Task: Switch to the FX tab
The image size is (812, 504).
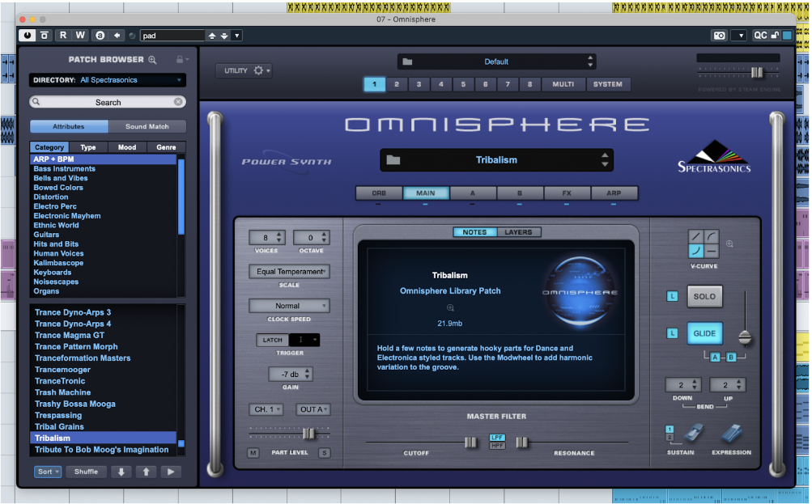Action: pyautogui.click(x=567, y=193)
